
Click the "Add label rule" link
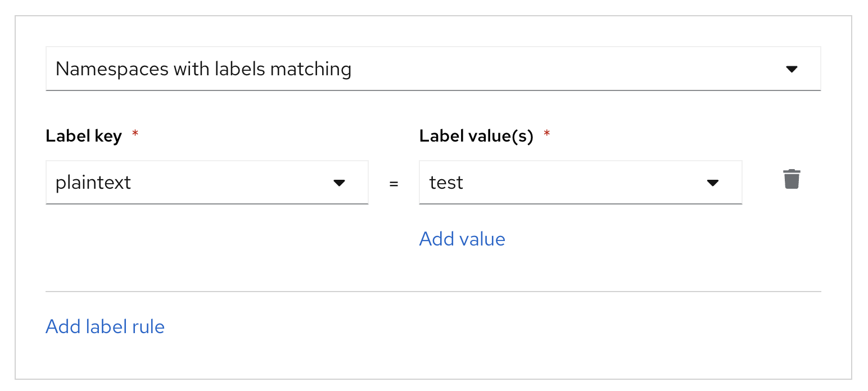tap(105, 326)
